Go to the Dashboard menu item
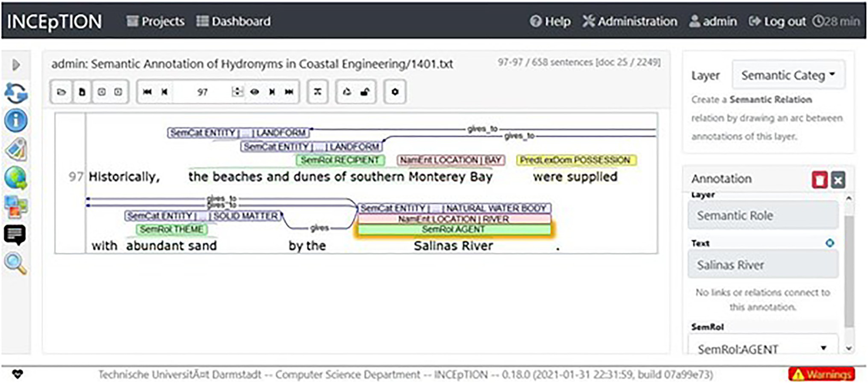This screenshot has height=383, width=868. (233, 21)
